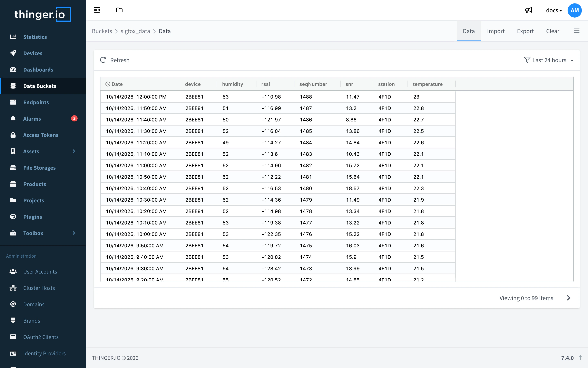
Task: Click the Products box icon
Action: pyautogui.click(x=13, y=184)
